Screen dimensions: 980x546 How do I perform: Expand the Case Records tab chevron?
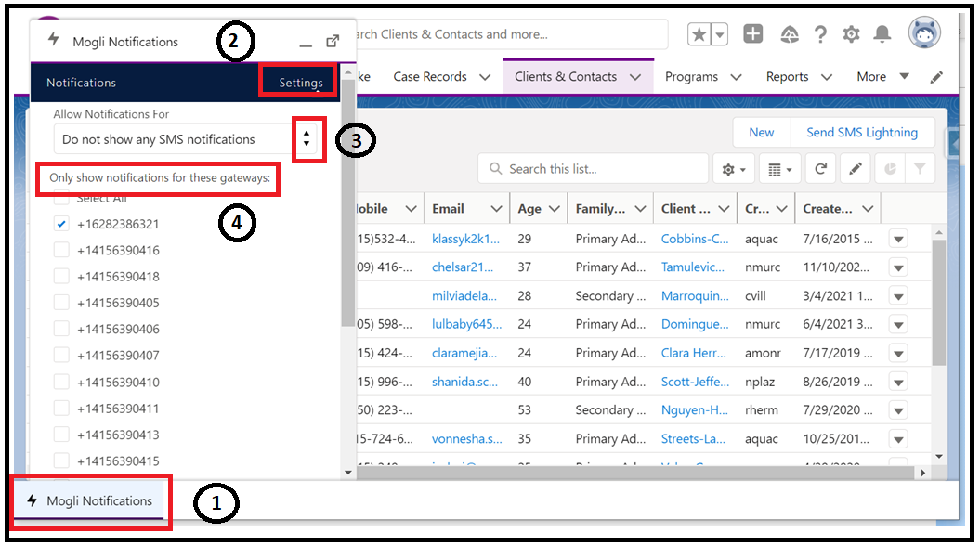(x=484, y=77)
